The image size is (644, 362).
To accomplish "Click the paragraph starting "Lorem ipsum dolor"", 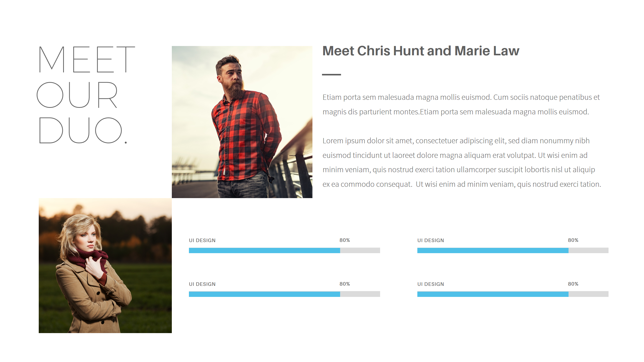I will pos(461,162).
